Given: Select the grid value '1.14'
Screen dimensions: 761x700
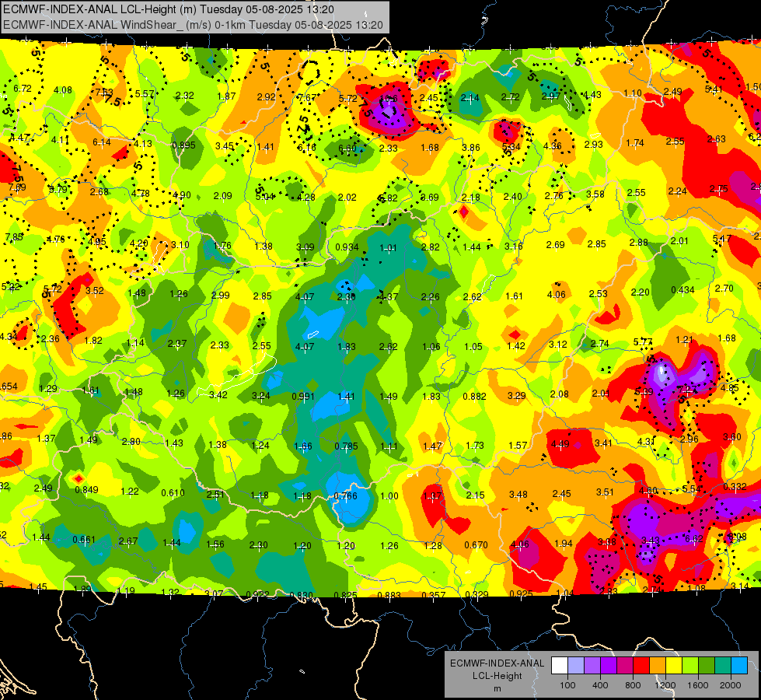Looking at the screenshot, I should coord(135,342).
